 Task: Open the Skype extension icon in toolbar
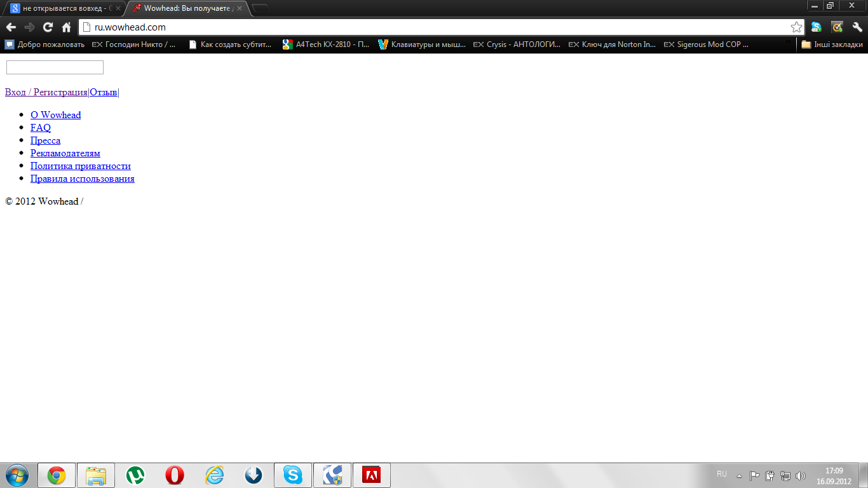pyautogui.click(x=817, y=27)
